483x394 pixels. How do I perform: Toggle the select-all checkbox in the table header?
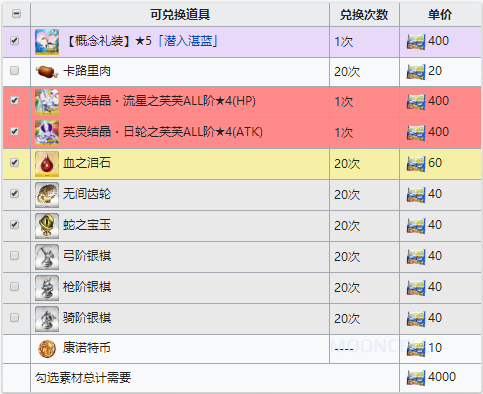click(x=16, y=14)
